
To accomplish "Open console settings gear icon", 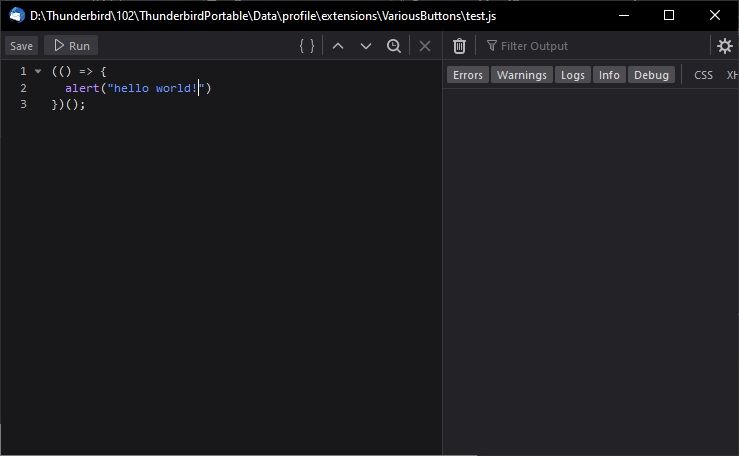I will 725,46.
